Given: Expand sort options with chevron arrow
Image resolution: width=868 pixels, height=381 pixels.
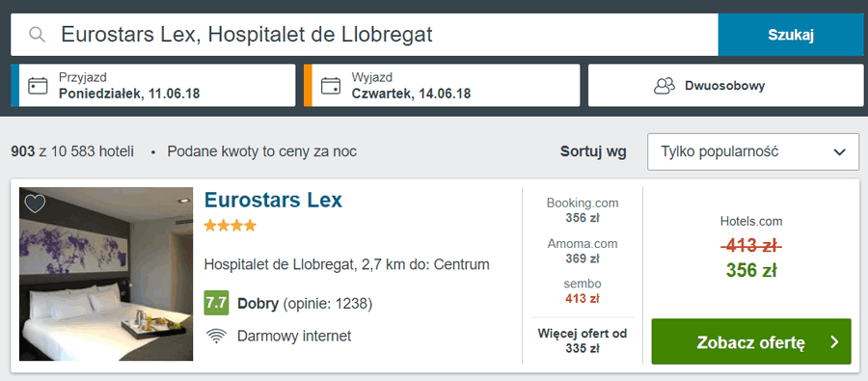Looking at the screenshot, I should point(839,152).
